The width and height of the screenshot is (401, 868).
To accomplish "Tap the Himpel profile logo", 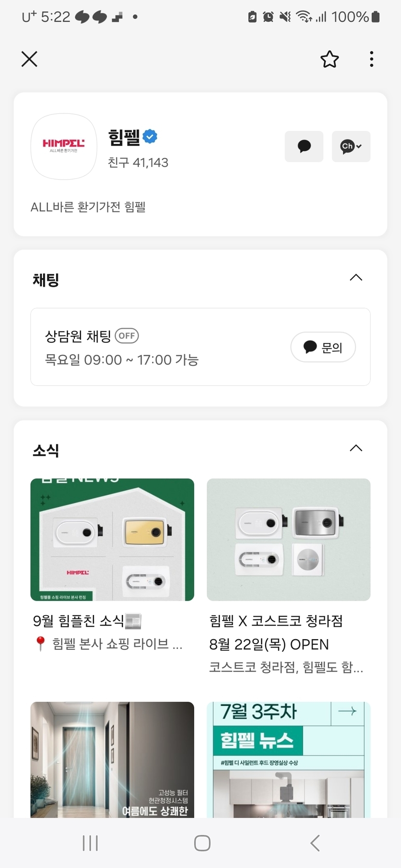I will click(x=64, y=146).
